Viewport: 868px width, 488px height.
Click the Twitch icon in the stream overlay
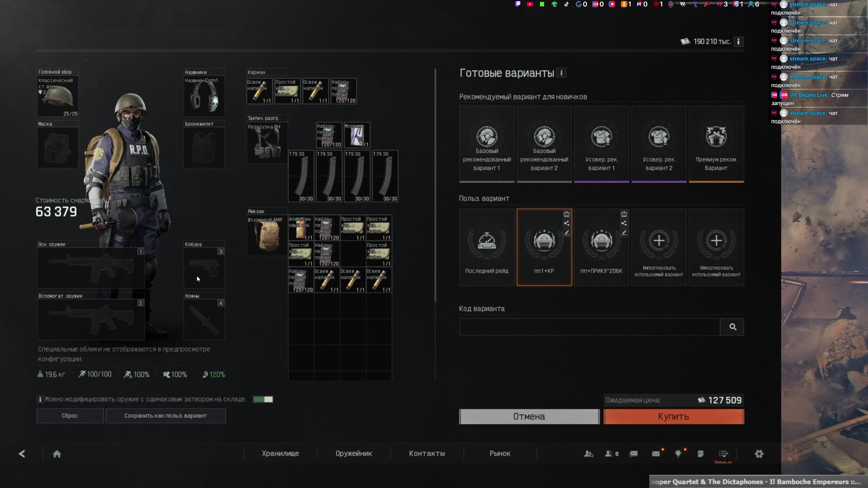pyautogui.click(x=518, y=4)
